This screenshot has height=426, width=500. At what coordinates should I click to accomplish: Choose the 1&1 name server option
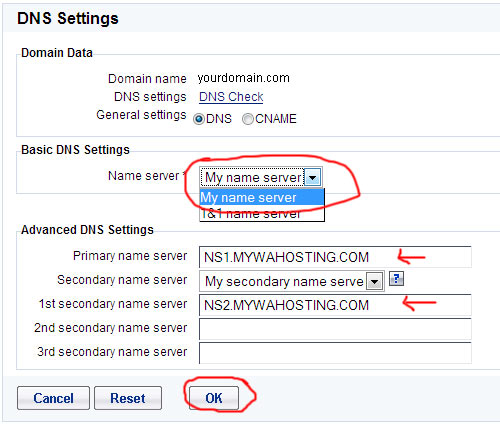[262, 213]
